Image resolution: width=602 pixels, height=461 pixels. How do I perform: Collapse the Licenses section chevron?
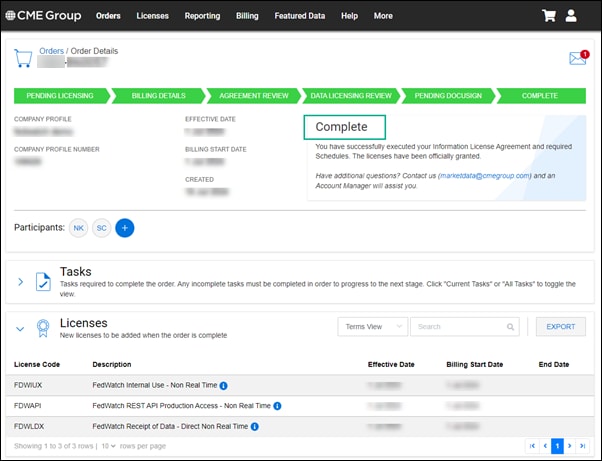20,328
